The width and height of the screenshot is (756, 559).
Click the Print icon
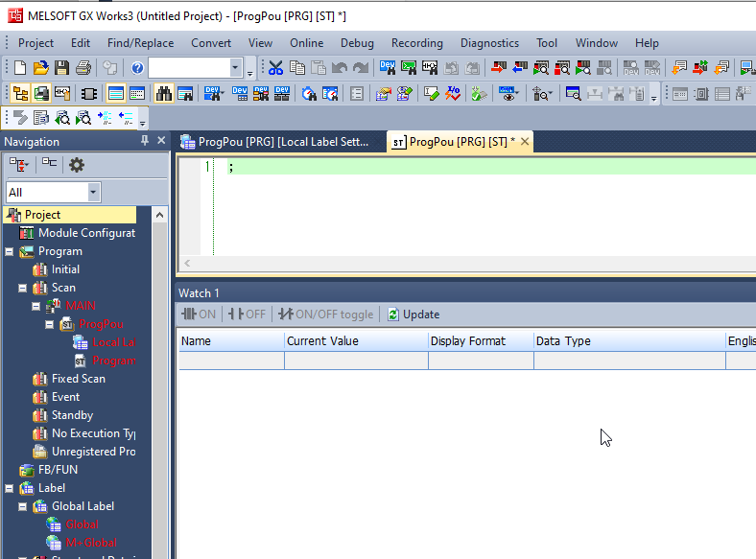pyautogui.click(x=83, y=68)
